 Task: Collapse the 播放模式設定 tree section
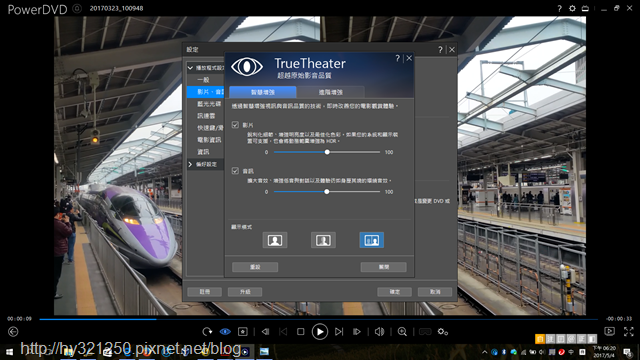click(x=190, y=68)
